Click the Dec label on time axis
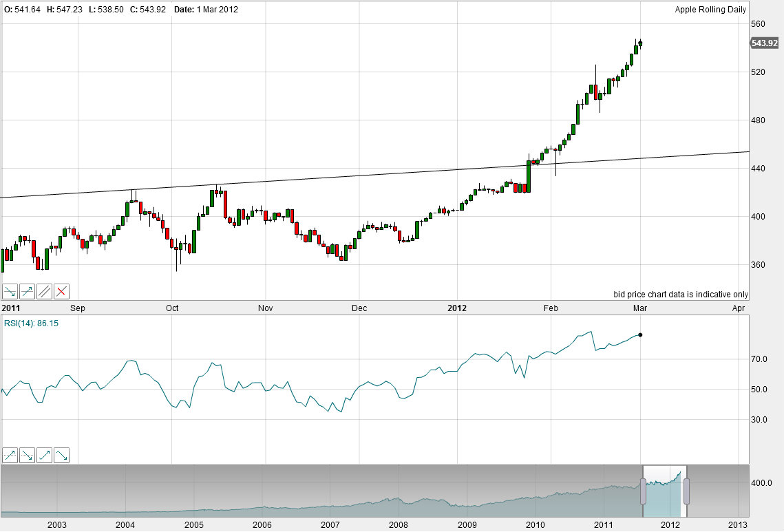The width and height of the screenshot is (784, 532). (x=359, y=308)
